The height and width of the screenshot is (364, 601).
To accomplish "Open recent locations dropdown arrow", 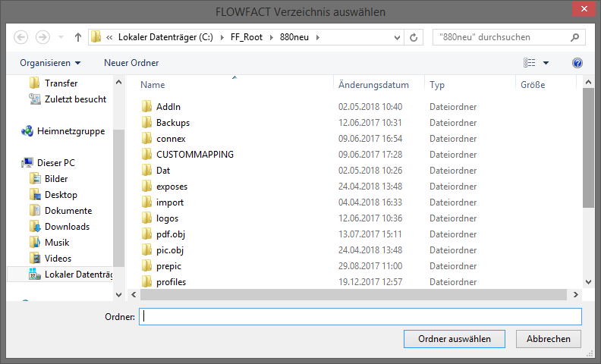I will pyautogui.click(x=61, y=37).
